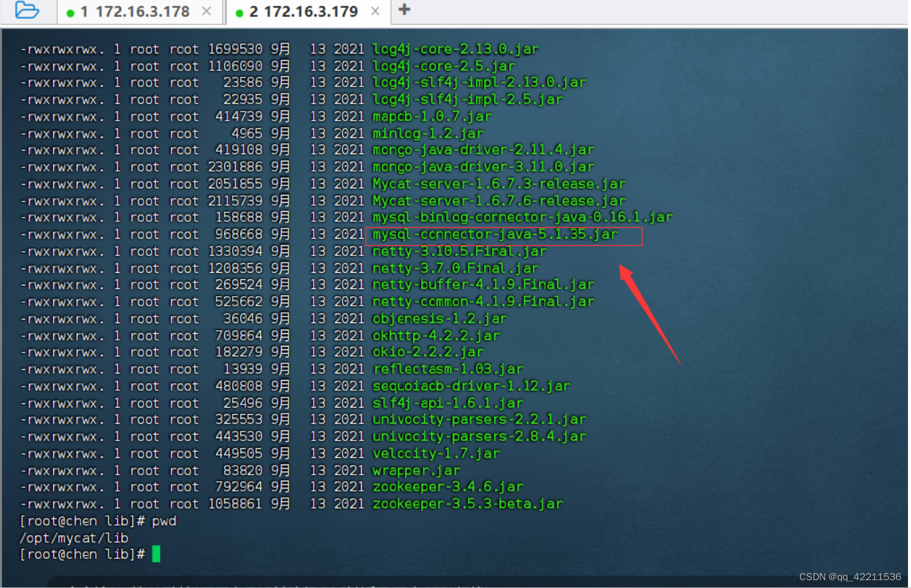Click univocity-parsers-2.2.1.jar file name
This screenshot has width=911, height=588.
(x=479, y=420)
